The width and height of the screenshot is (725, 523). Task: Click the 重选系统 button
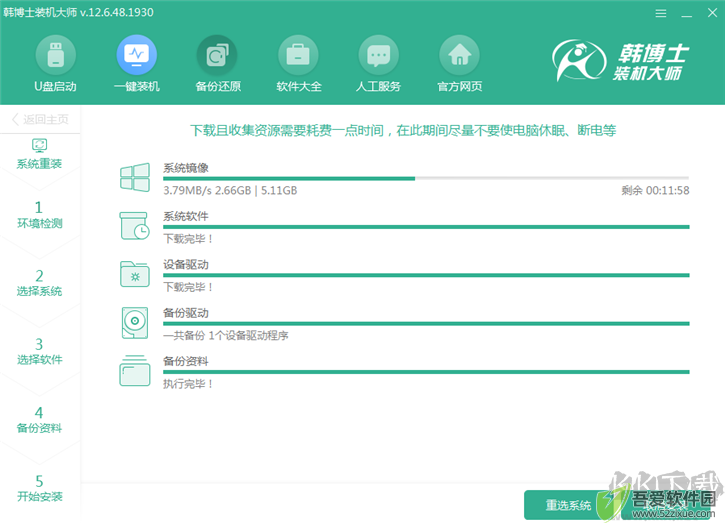pyautogui.click(x=568, y=505)
